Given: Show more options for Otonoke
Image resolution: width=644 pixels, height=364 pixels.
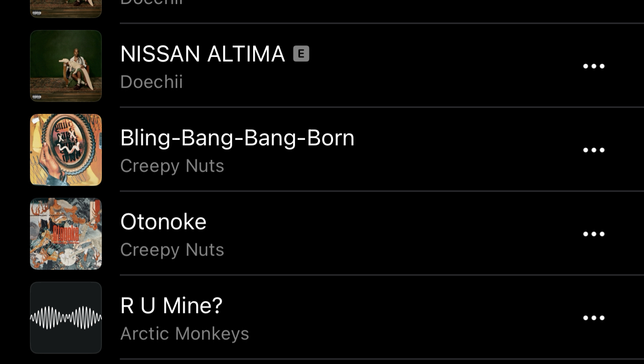Looking at the screenshot, I should point(594,234).
